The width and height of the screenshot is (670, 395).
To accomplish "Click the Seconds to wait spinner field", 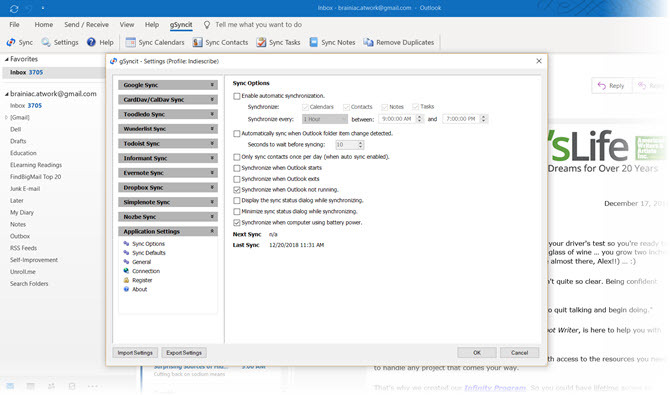I will pos(350,145).
